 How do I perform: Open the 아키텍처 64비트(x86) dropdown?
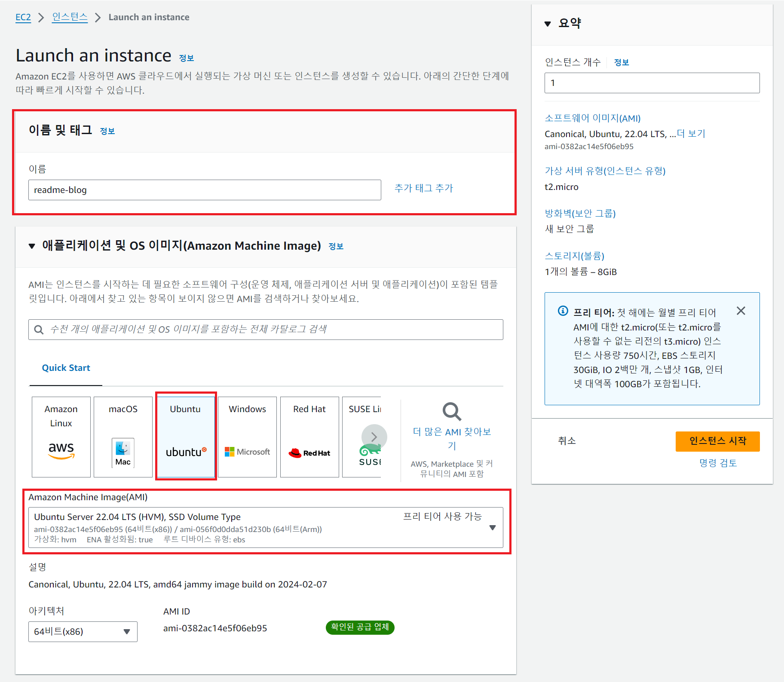click(83, 632)
